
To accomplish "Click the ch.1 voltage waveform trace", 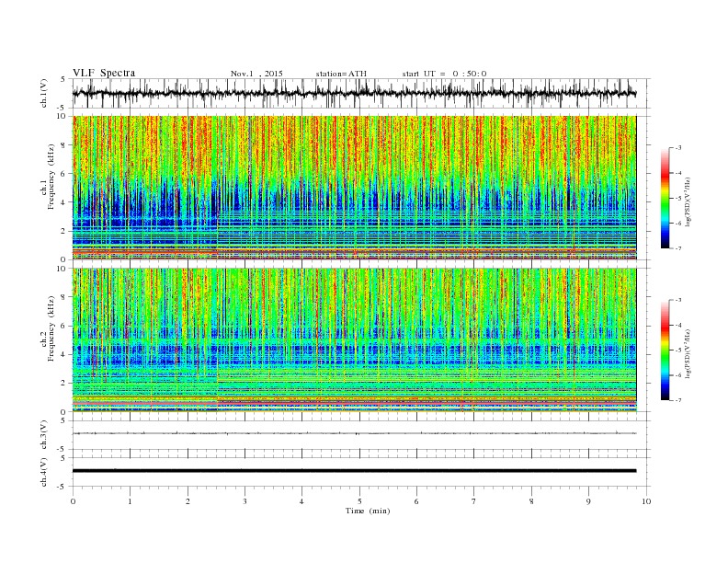I will pos(354,93).
